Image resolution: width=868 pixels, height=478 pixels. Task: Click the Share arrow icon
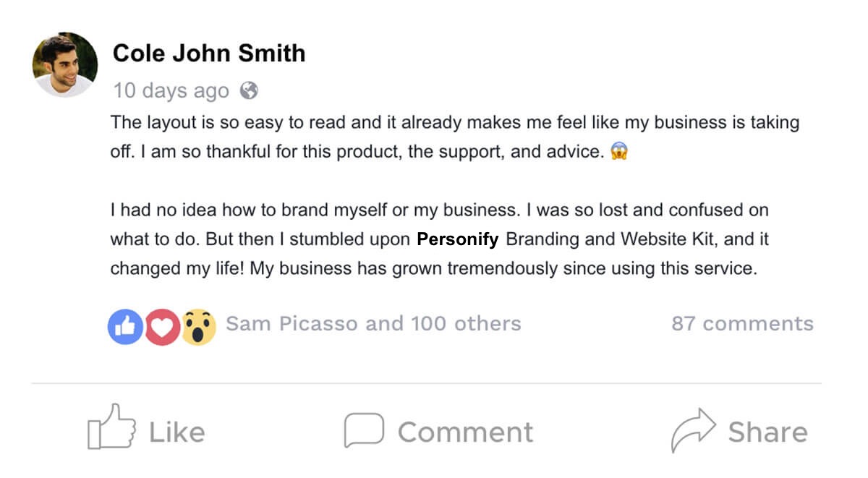(692, 429)
